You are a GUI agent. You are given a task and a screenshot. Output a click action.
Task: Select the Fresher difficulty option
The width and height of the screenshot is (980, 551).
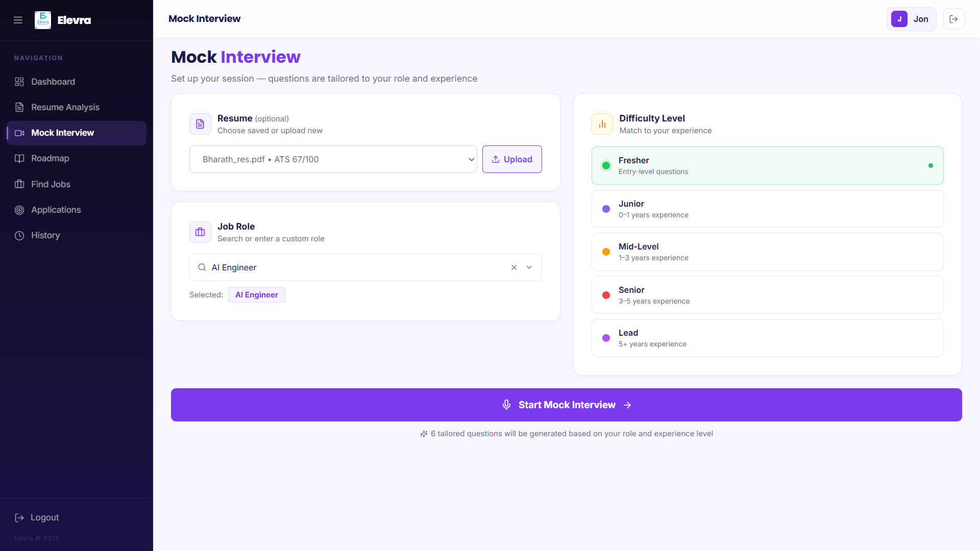pos(767,166)
